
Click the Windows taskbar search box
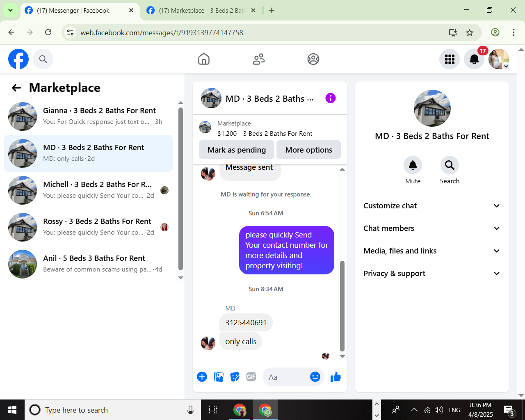point(113,410)
